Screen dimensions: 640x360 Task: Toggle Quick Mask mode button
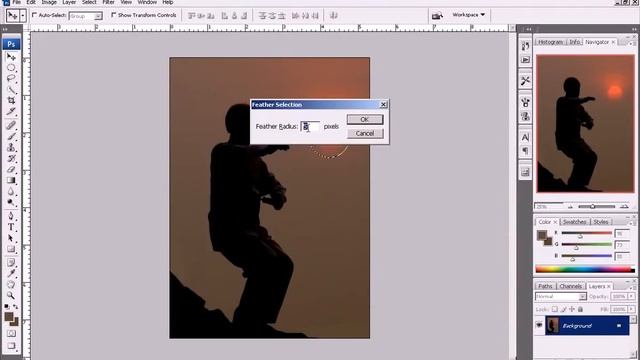pyautogui.click(x=11, y=333)
